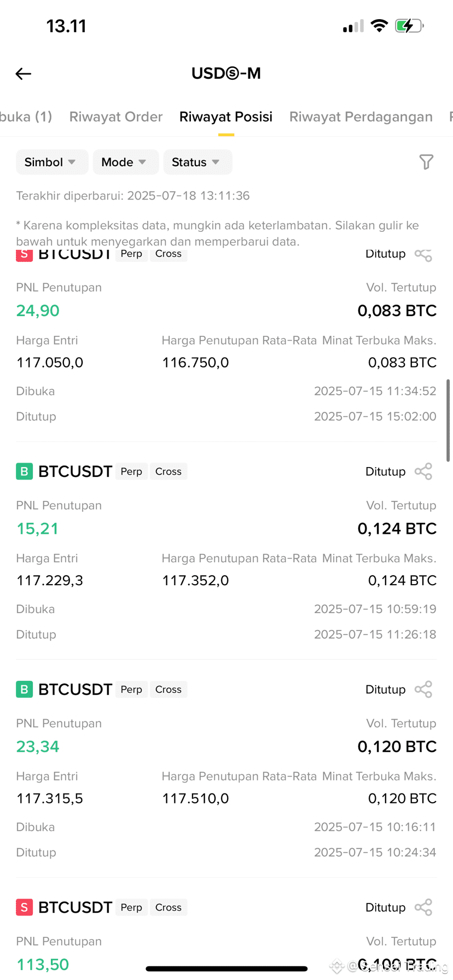453x980 pixels.
Task: Tap the Cross tag of the 23,34 position
Action: click(169, 690)
